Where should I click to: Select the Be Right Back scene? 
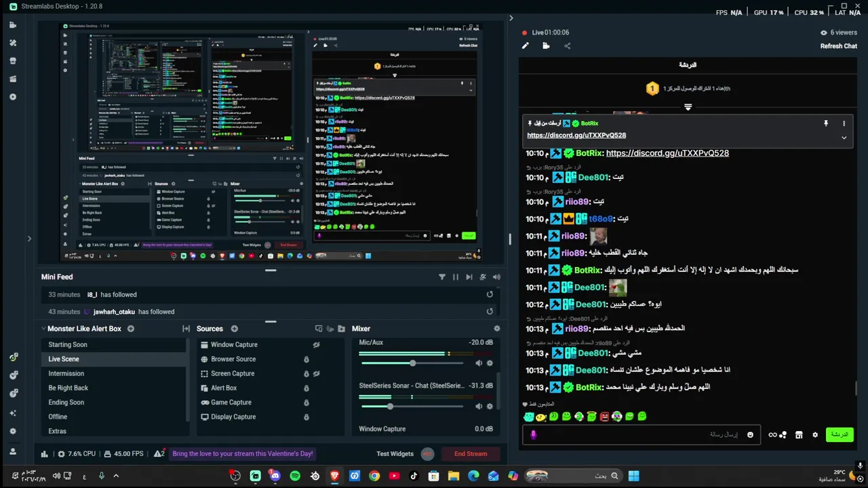pyautogui.click(x=113, y=388)
